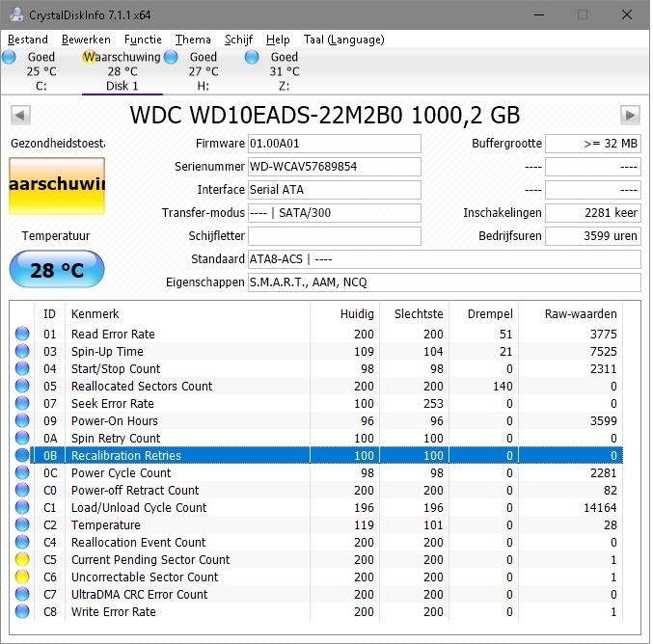
Task: Open the Functie menu
Action: pyautogui.click(x=143, y=40)
